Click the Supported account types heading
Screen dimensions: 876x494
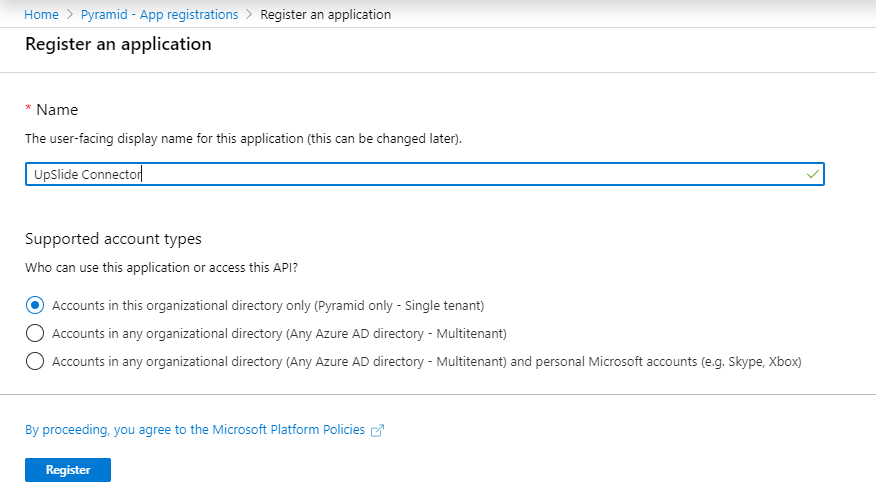tap(113, 239)
